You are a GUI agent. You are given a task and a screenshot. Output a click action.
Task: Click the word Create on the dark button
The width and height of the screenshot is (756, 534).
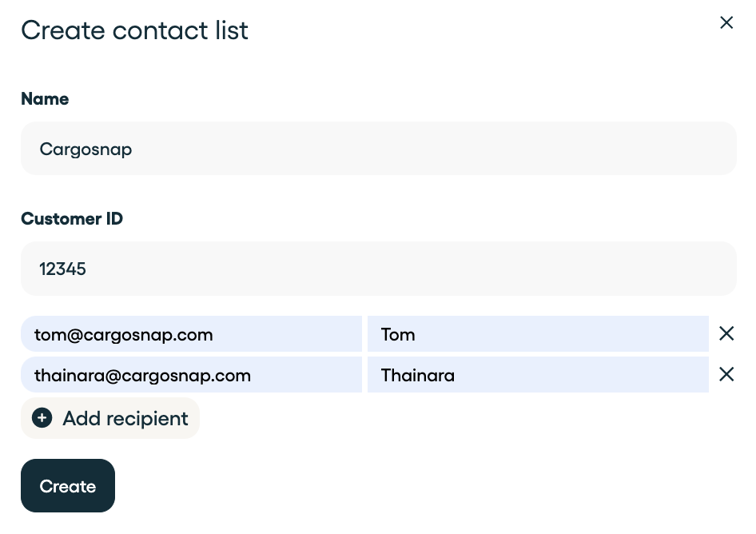(68, 486)
